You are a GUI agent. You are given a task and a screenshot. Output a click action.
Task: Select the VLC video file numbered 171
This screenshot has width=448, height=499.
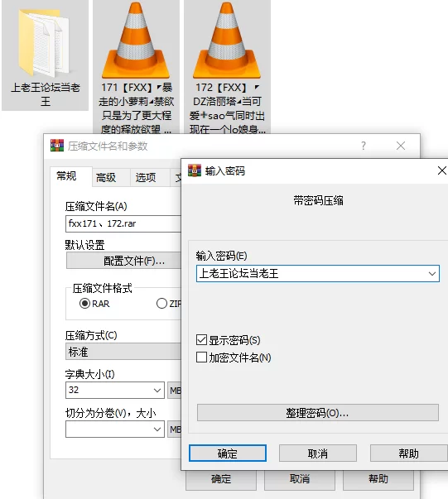[x=136, y=40]
